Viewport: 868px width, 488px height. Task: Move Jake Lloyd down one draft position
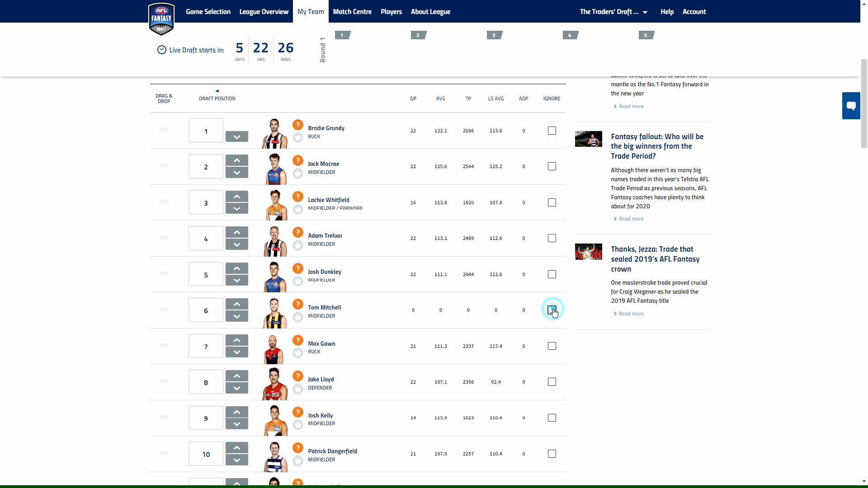[236, 388]
